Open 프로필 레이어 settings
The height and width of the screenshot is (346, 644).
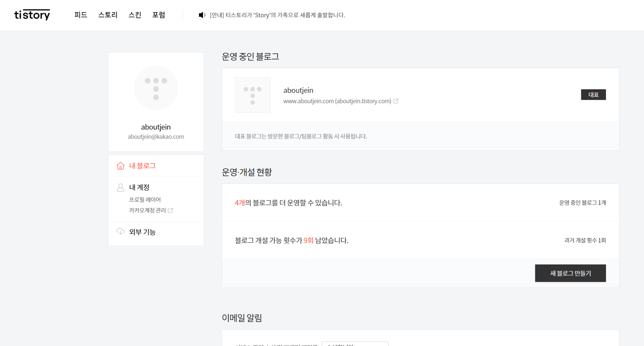coord(145,199)
